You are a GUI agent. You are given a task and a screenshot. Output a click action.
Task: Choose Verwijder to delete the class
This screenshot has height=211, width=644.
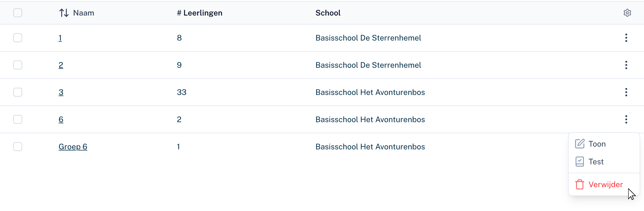(x=605, y=184)
